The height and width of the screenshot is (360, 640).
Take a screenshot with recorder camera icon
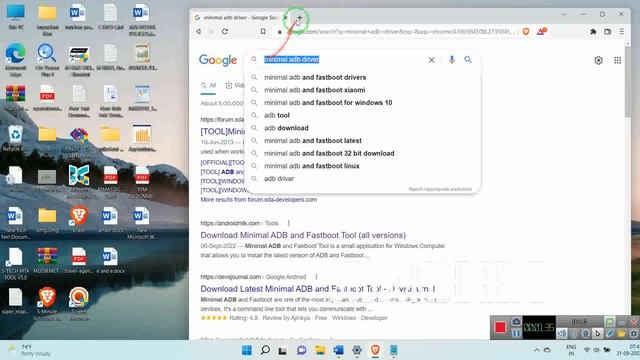[516, 322]
